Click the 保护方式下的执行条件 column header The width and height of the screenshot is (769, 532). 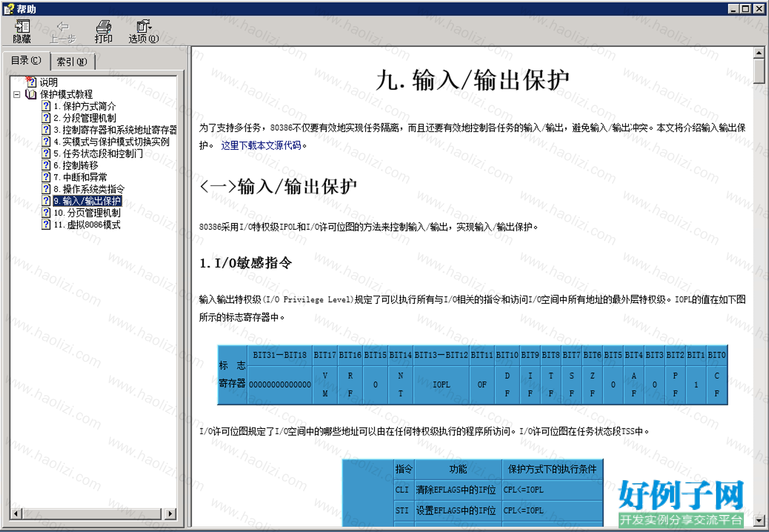pos(552,469)
